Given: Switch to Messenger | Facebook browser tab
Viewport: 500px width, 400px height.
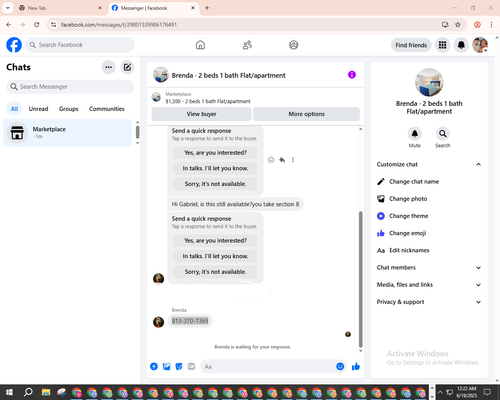Looking at the screenshot, I should [x=153, y=8].
